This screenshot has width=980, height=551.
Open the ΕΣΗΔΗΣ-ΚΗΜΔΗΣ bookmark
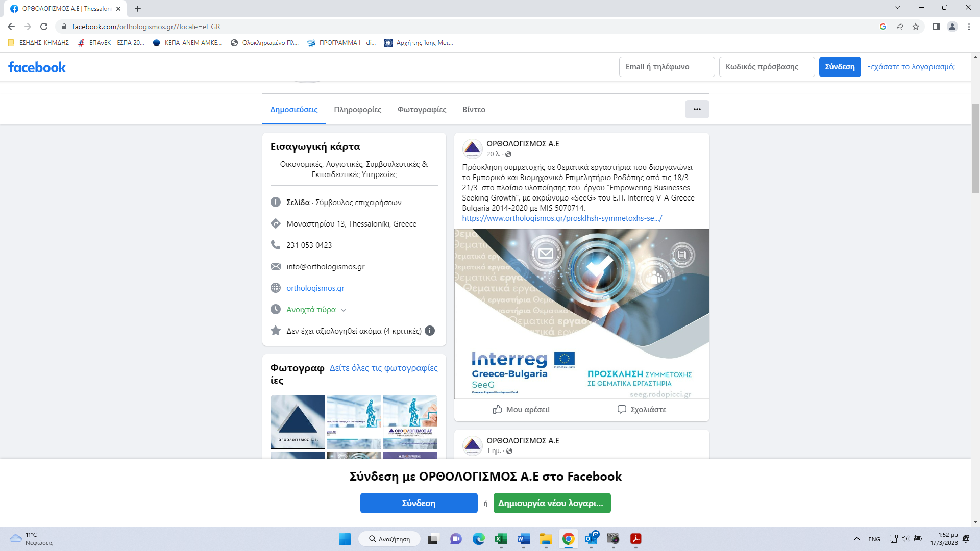pyautogui.click(x=38, y=43)
